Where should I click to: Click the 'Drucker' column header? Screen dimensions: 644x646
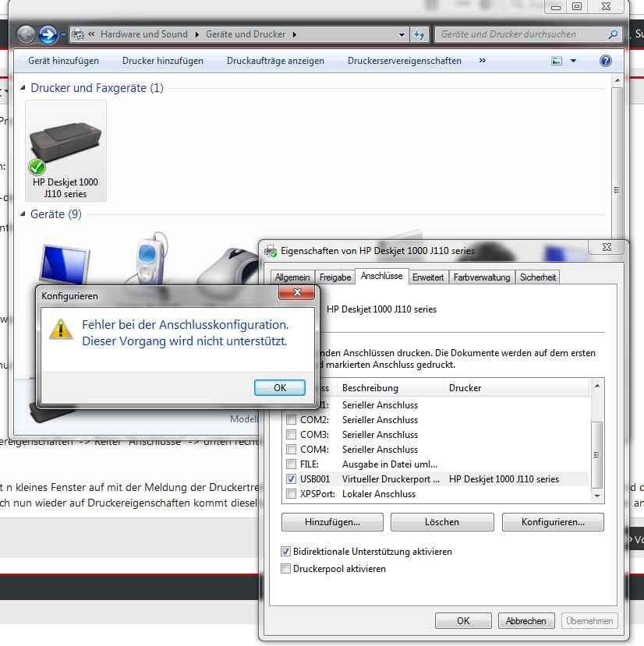[x=517, y=388]
